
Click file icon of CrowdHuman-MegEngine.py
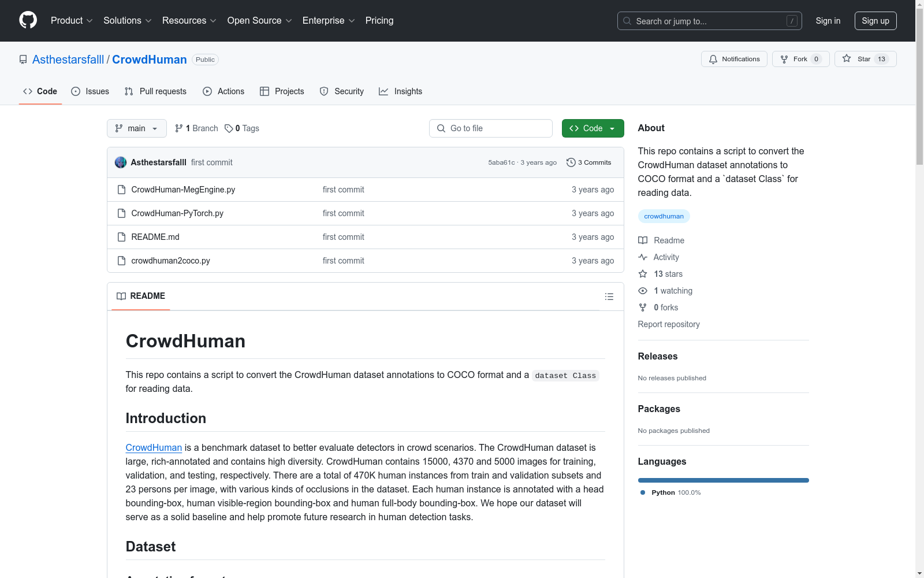[121, 190]
